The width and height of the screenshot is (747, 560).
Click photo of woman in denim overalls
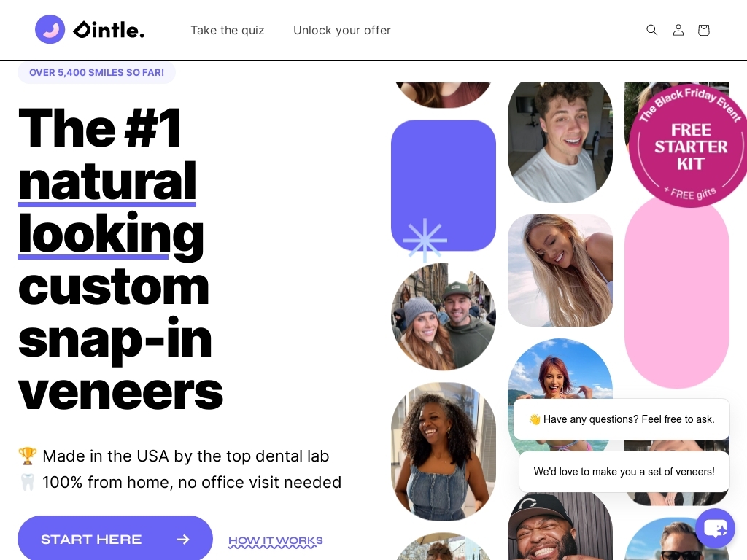coord(443,451)
